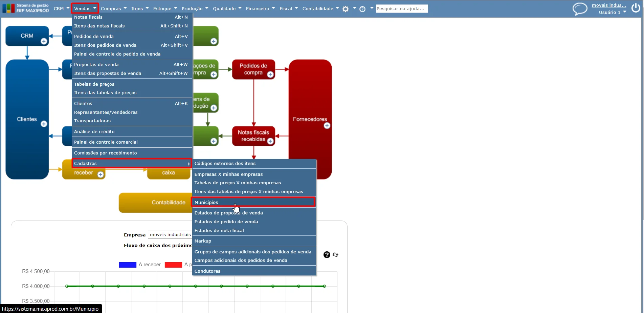Open the Contabilidade flowchart box
Viewport: 644px width, 313px height.
[x=156, y=203]
